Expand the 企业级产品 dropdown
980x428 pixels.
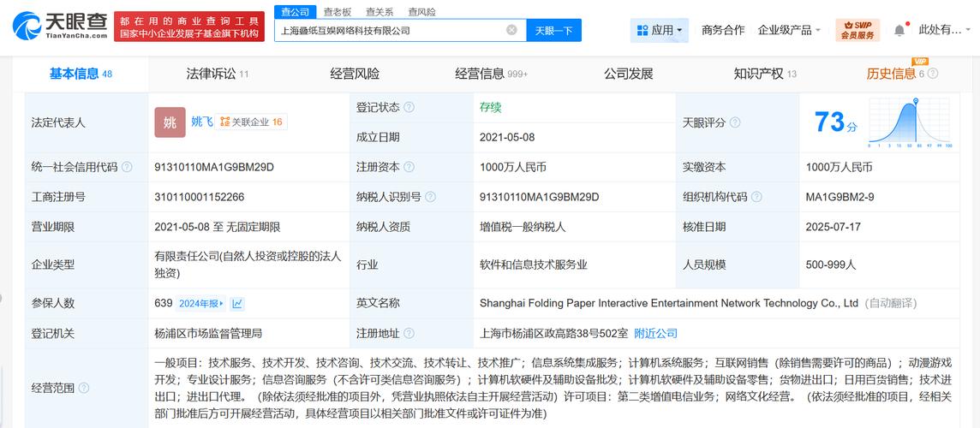click(x=789, y=29)
